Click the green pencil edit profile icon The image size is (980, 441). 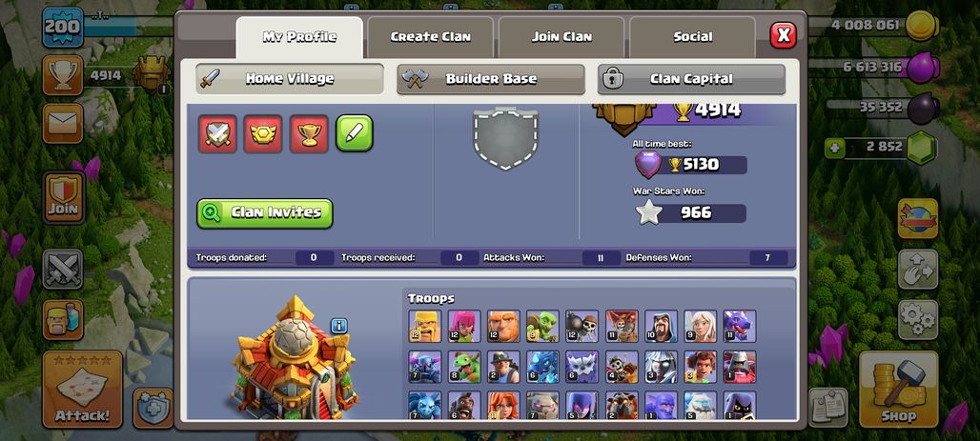[x=355, y=133]
